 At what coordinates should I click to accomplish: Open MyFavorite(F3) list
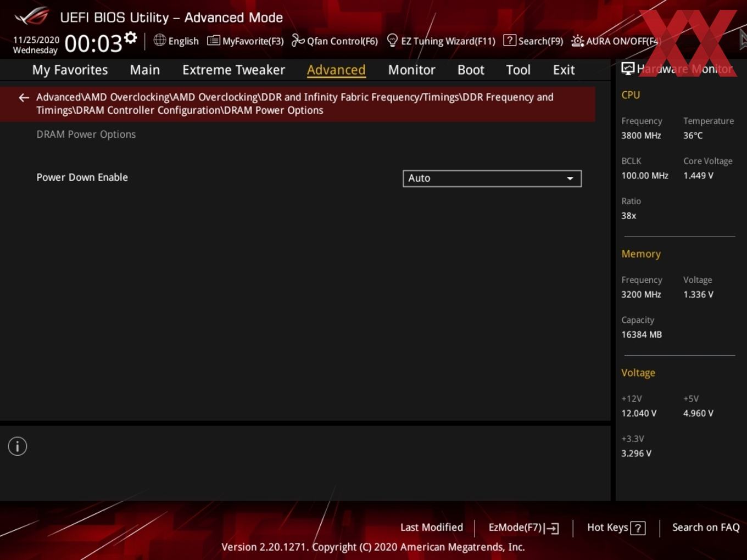[x=246, y=41]
